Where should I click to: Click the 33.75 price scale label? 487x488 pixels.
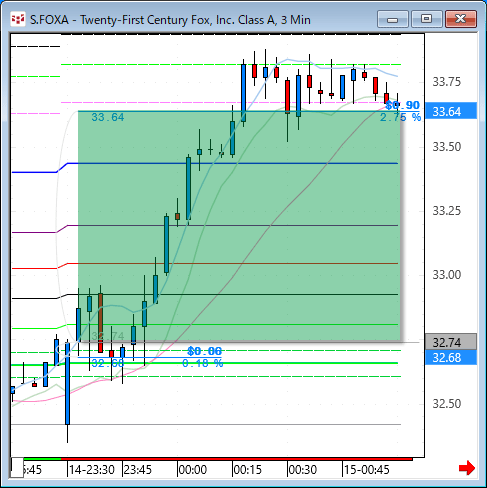447,82
